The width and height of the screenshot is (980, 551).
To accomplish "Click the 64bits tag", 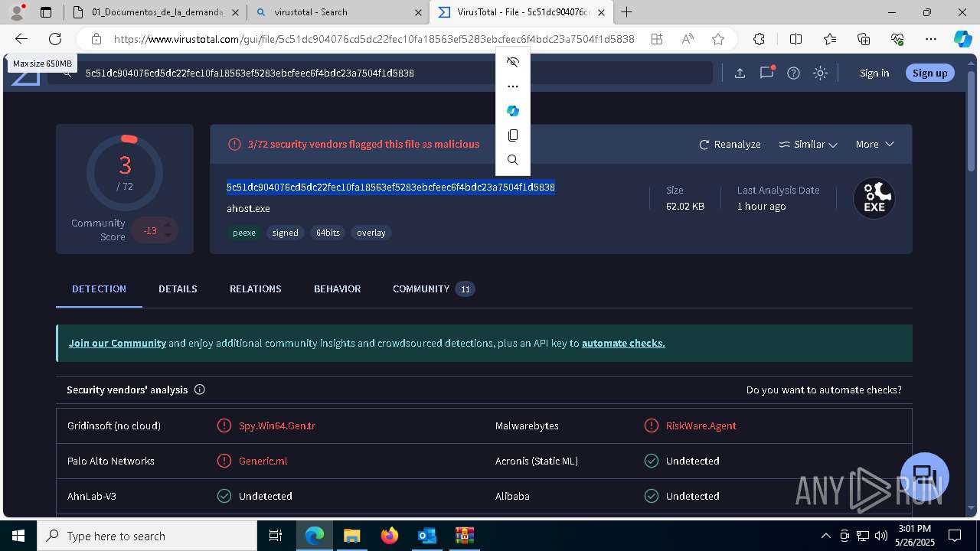I will click(328, 233).
